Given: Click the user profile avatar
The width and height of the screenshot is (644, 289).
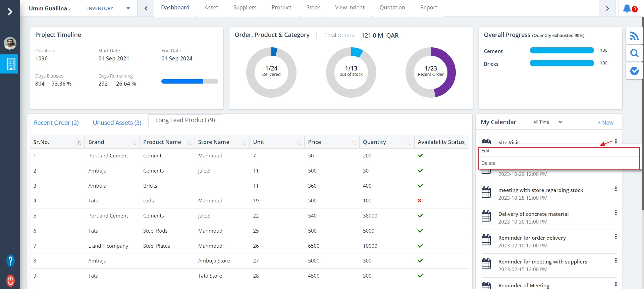Looking at the screenshot, I should [x=10, y=43].
